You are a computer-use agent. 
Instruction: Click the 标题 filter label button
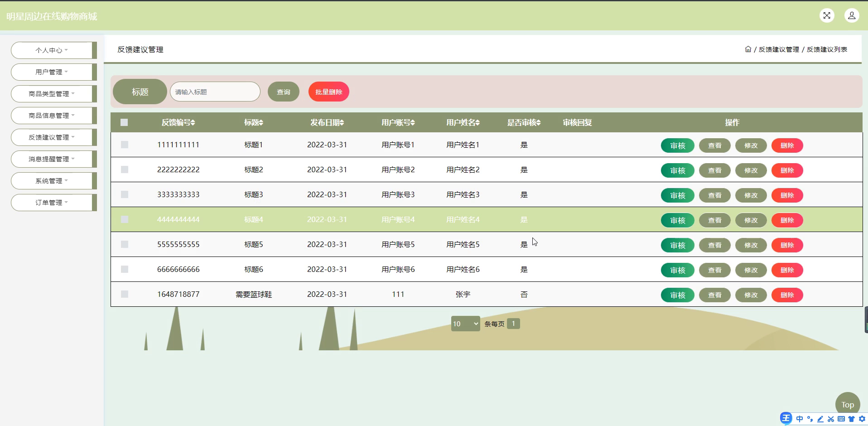click(140, 92)
